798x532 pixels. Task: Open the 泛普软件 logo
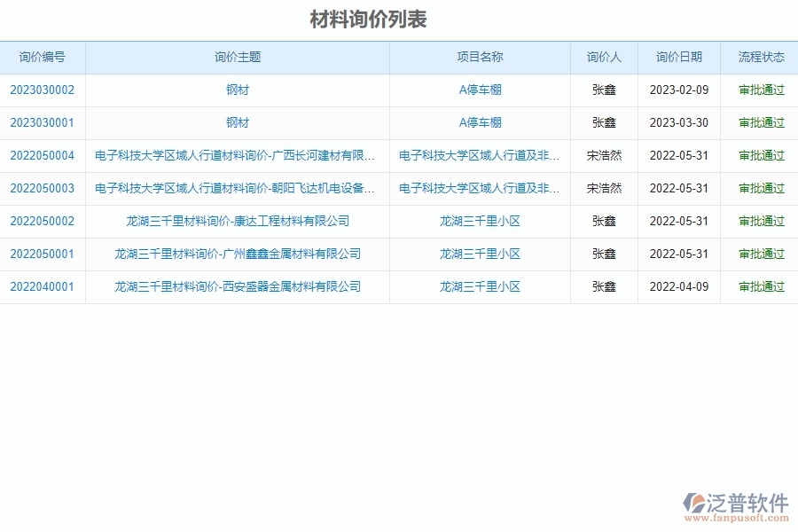click(x=736, y=499)
